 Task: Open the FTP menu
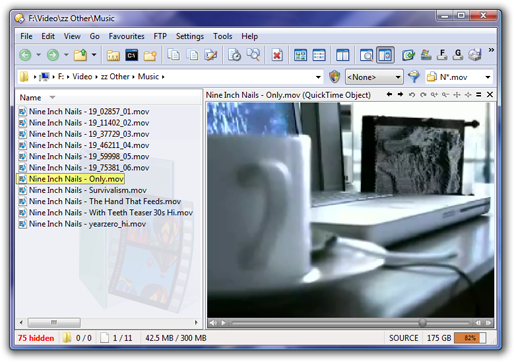click(x=160, y=36)
